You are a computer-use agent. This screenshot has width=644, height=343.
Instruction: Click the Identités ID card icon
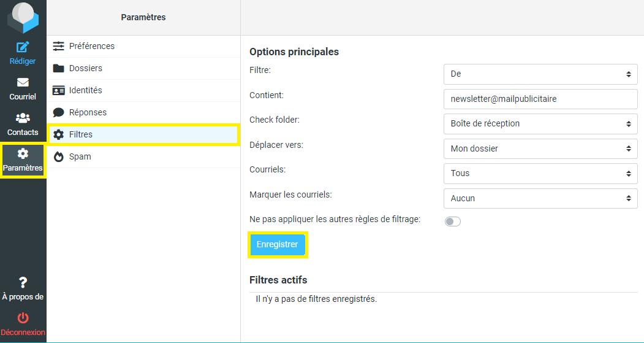[59, 90]
